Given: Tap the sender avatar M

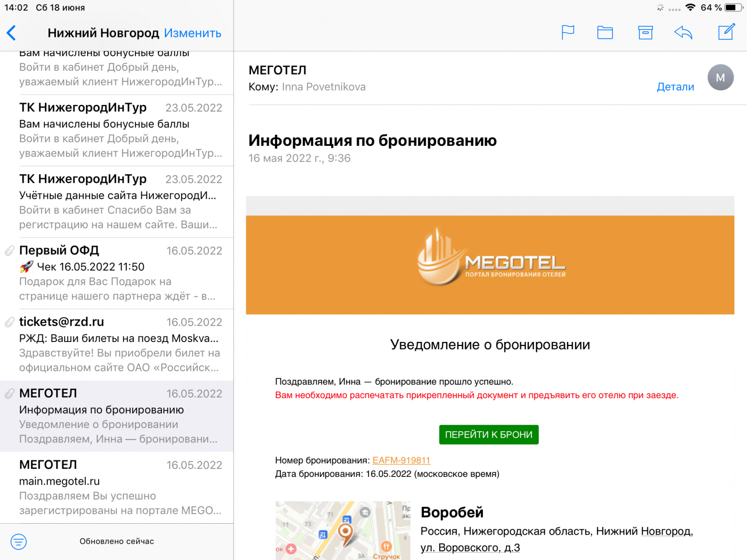Looking at the screenshot, I should (720, 77).
